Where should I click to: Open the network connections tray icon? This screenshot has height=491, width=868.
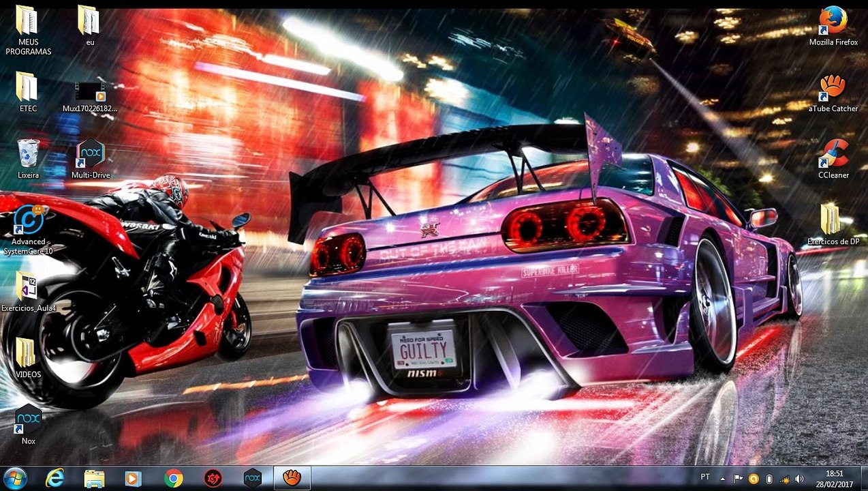pos(784,478)
